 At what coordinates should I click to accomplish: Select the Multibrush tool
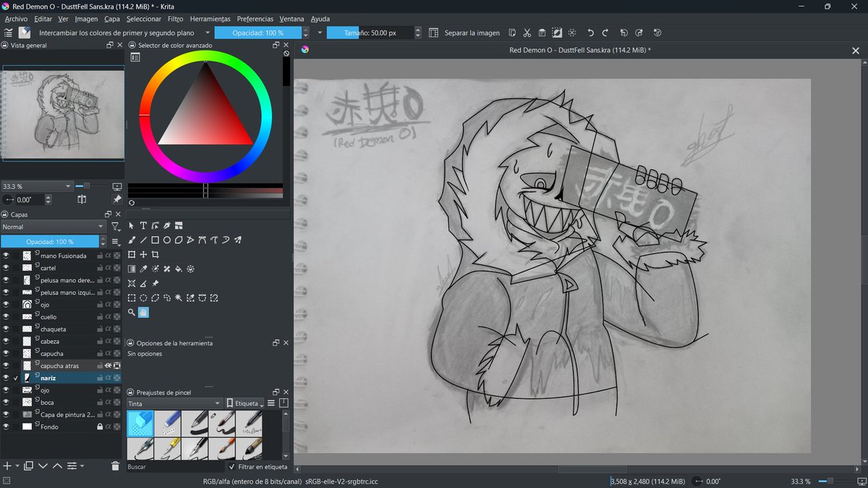[237, 240]
